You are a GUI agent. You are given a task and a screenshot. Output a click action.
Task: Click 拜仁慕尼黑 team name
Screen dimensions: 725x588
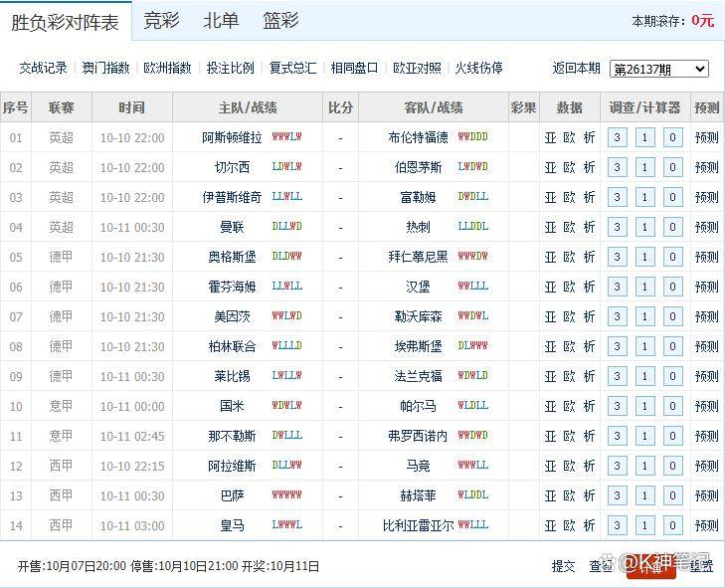click(x=418, y=257)
